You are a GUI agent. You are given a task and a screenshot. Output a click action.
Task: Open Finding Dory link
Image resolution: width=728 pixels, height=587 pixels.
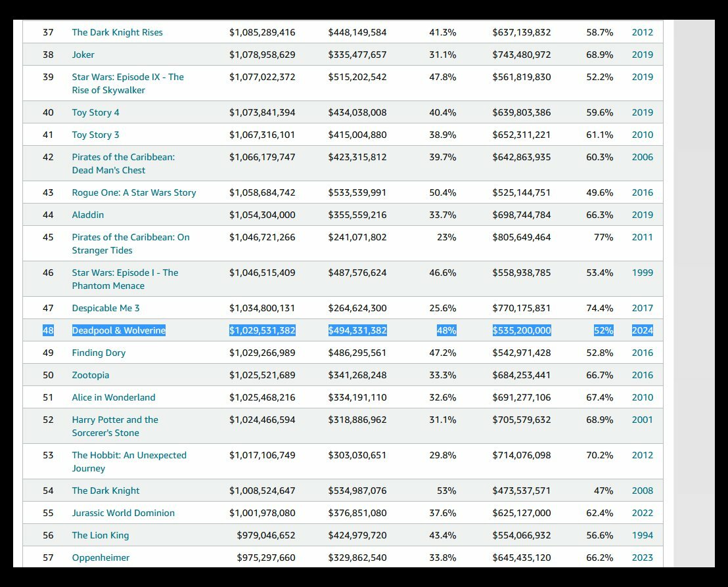[99, 353]
